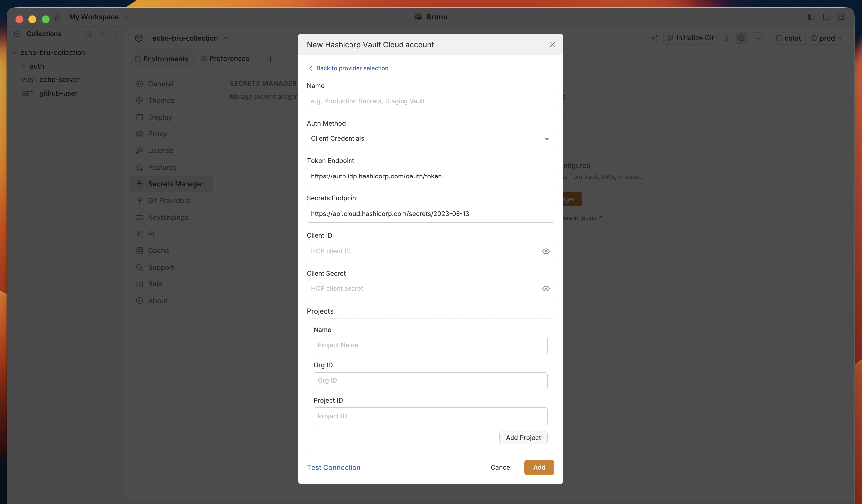Switch to the Environments tab
The width and height of the screenshot is (862, 504).
[161, 59]
